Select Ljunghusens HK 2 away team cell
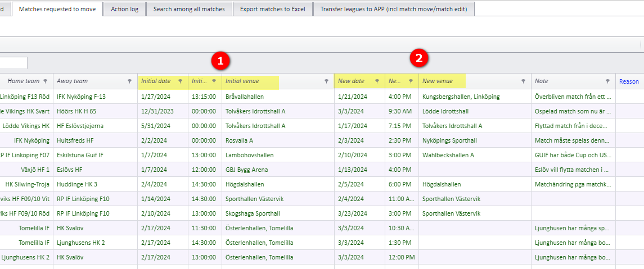 (x=95, y=243)
